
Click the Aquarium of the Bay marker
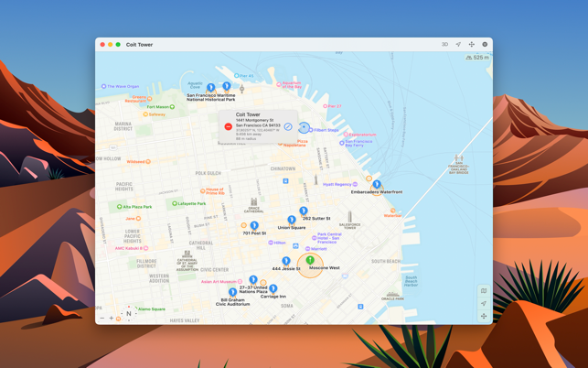click(x=279, y=85)
